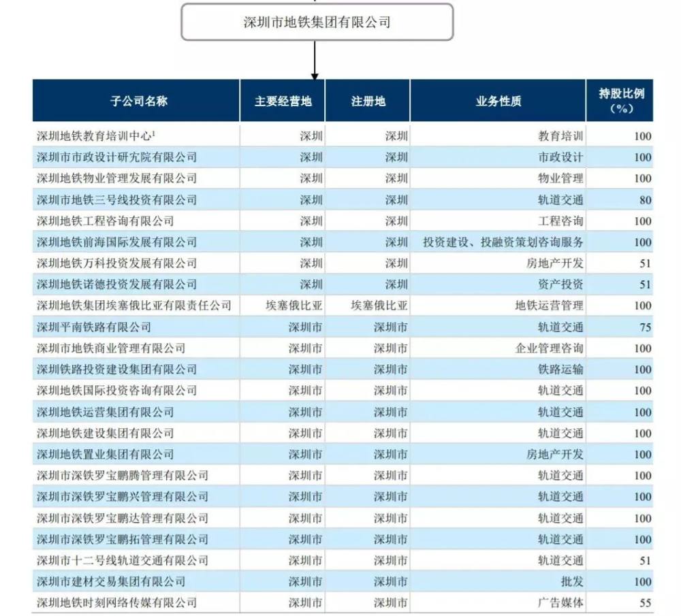Select 深圳市深铁罗宝鹏腾管理有限公司 company name
The image size is (681, 616).
(123, 475)
